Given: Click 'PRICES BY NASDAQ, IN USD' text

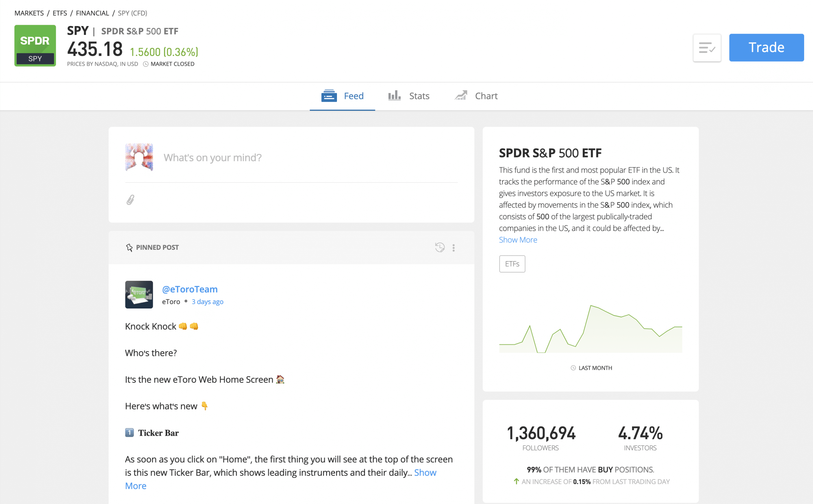Looking at the screenshot, I should tap(102, 64).
